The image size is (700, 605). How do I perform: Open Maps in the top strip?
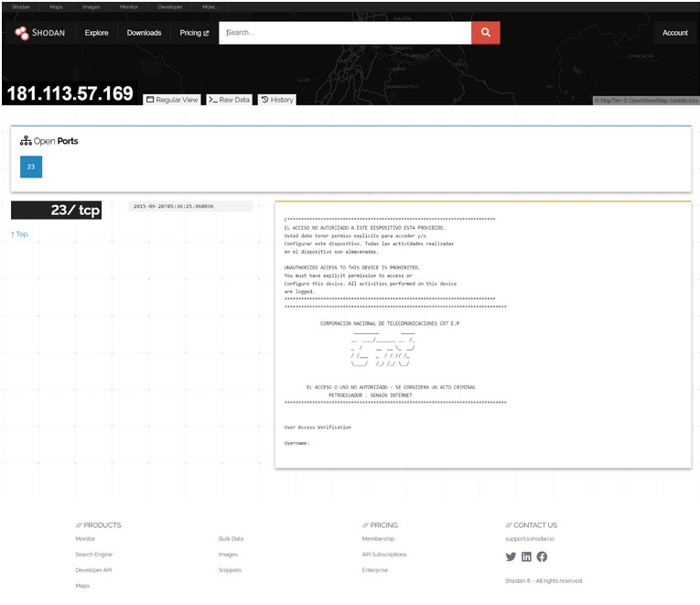56,6
